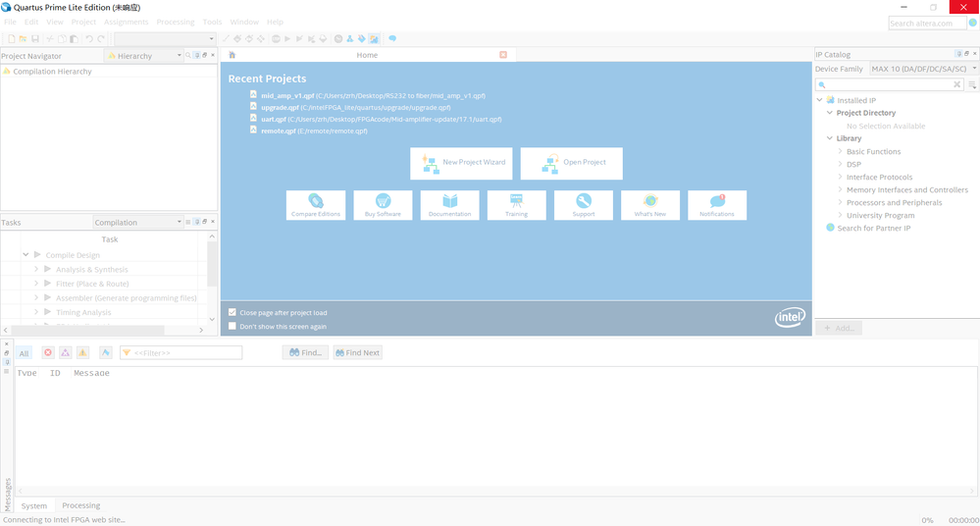Click the globe icon beside altera search box

972,24
